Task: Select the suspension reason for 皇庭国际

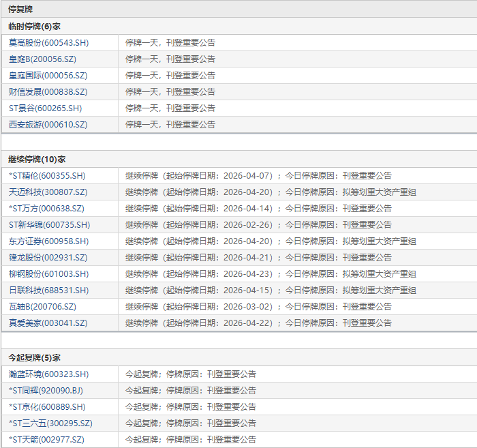Action: [170, 76]
